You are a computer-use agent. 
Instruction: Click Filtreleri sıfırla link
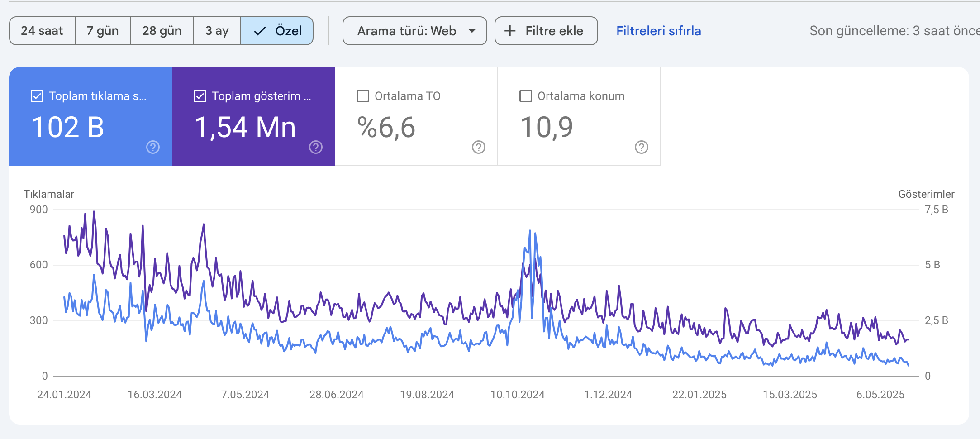point(658,31)
